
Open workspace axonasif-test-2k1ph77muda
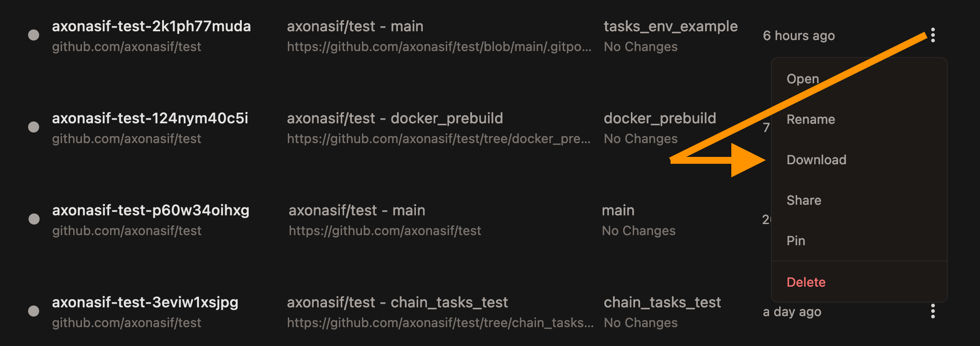[x=152, y=27]
